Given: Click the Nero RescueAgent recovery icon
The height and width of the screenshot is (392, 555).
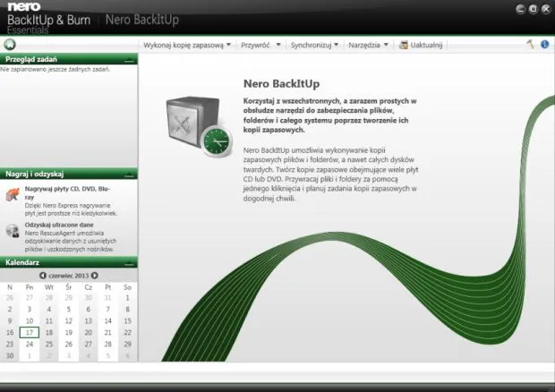Looking at the screenshot, I should 12,231.
